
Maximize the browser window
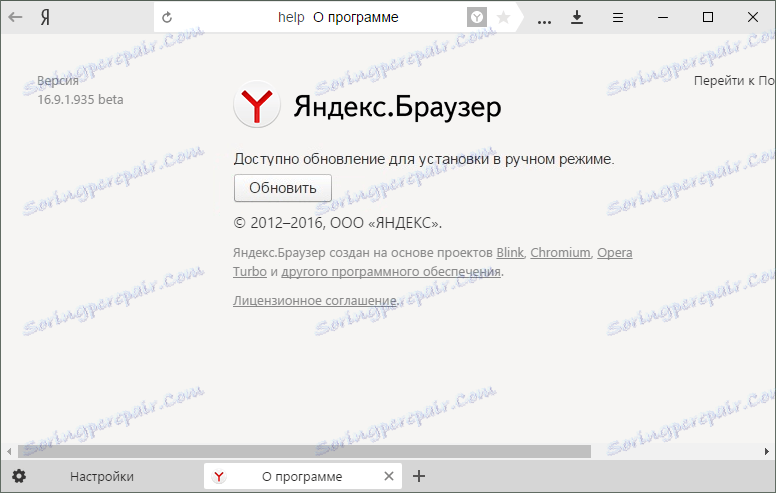(x=708, y=17)
